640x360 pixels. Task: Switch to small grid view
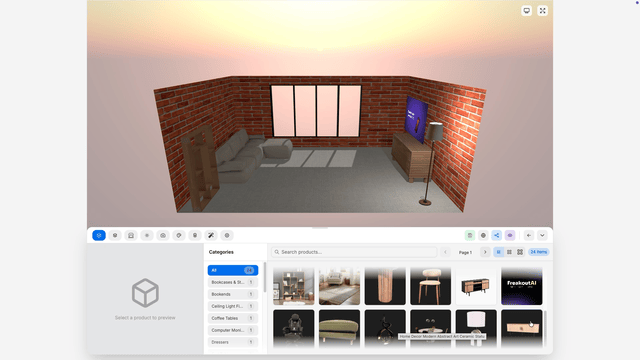(498, 252)
